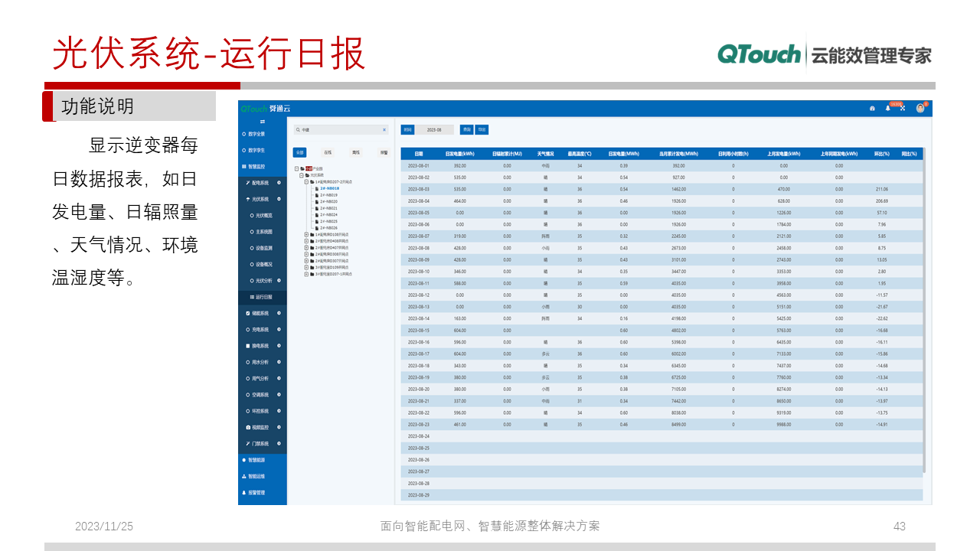Image resolution: width=980 pixels, height=551 pixels.
Task: Open the notification bell in the top bar
Action: (888, 108)
